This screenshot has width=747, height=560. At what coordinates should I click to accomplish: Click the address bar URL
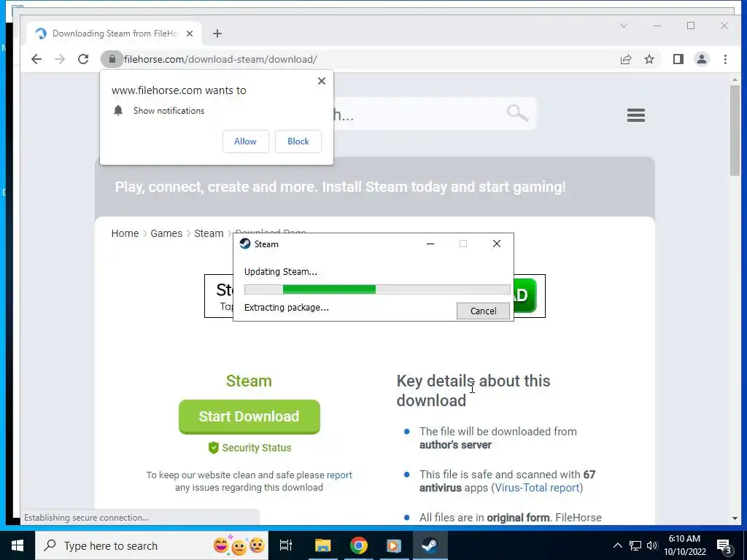pos(220,60)
